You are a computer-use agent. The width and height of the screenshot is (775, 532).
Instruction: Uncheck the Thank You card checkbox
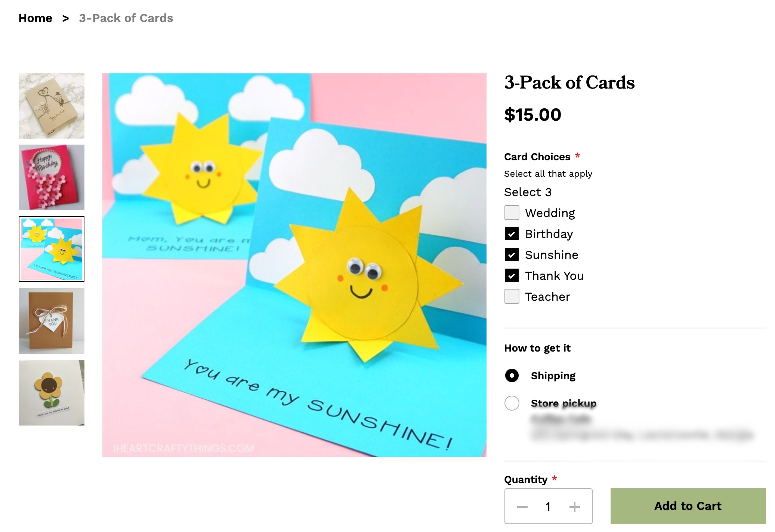(512, 276)
